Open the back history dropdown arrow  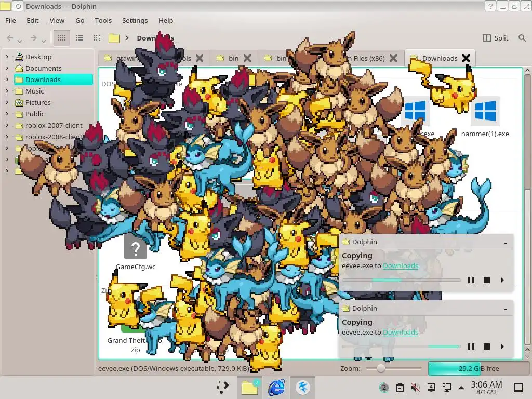point(20,41)
